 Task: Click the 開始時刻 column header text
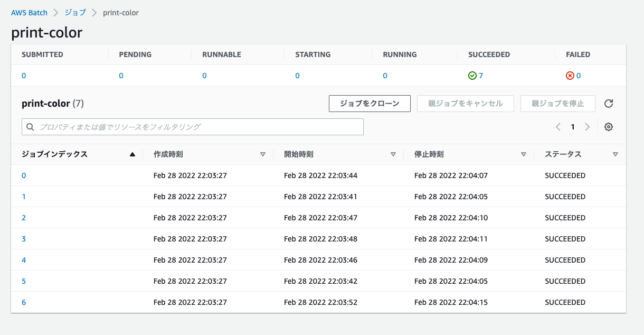coord(299,154)
